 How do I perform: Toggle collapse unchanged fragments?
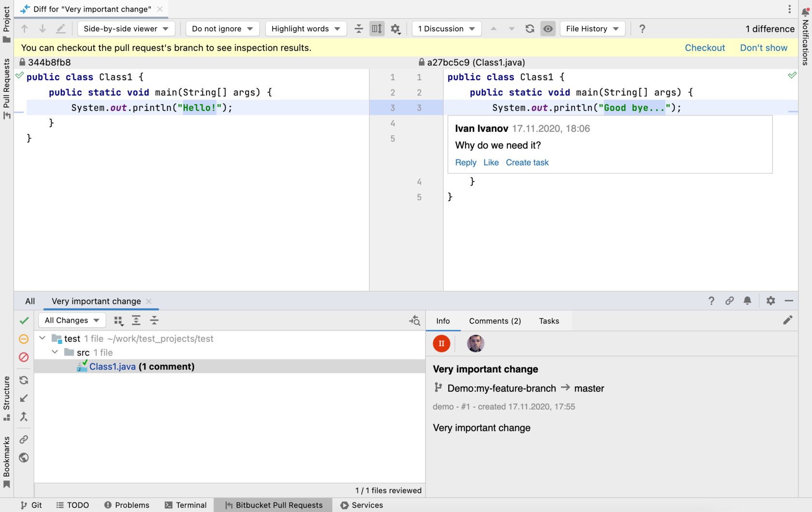click(x=359, y=28)
